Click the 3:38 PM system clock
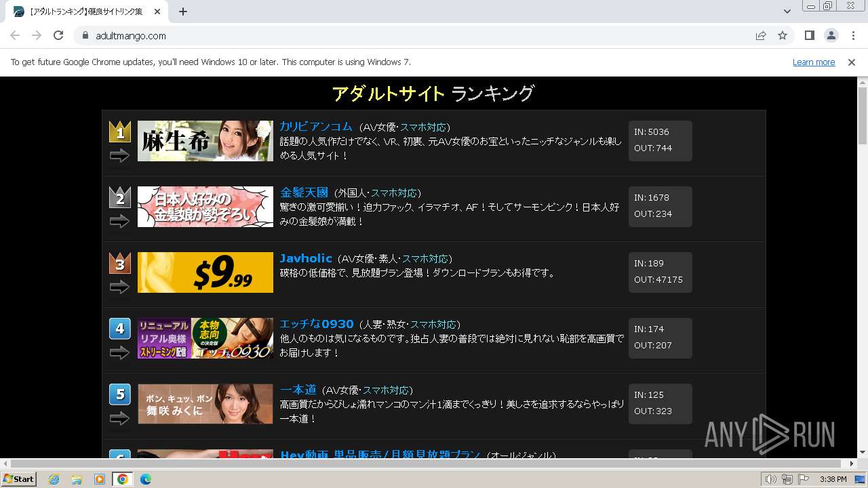Image resolution: width=868 pixels, height=488 pixels. coord(833,479)
